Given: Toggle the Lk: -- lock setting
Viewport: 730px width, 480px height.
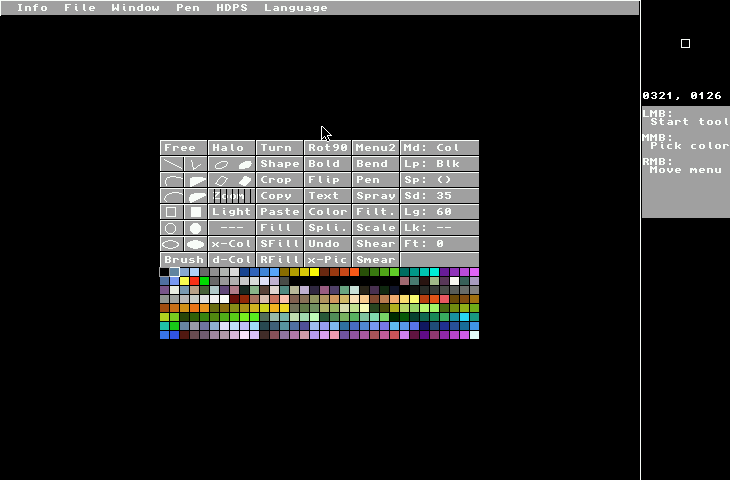Looking at the screenshot, I should [x=439, y=228].
